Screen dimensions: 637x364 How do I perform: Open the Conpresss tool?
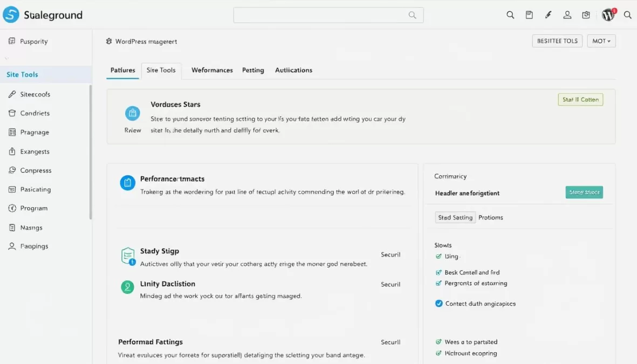[x=12, y=170]
